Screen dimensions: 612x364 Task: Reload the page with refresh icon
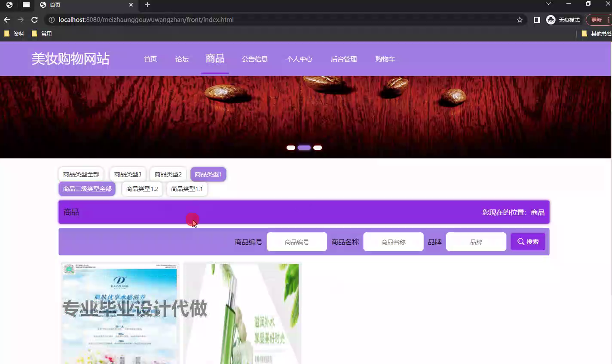pyautogui.click(x=34, y=20)
